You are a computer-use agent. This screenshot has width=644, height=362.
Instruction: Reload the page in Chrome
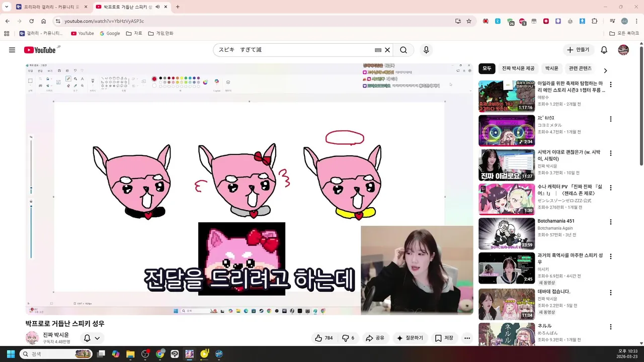tap(31, 21)
